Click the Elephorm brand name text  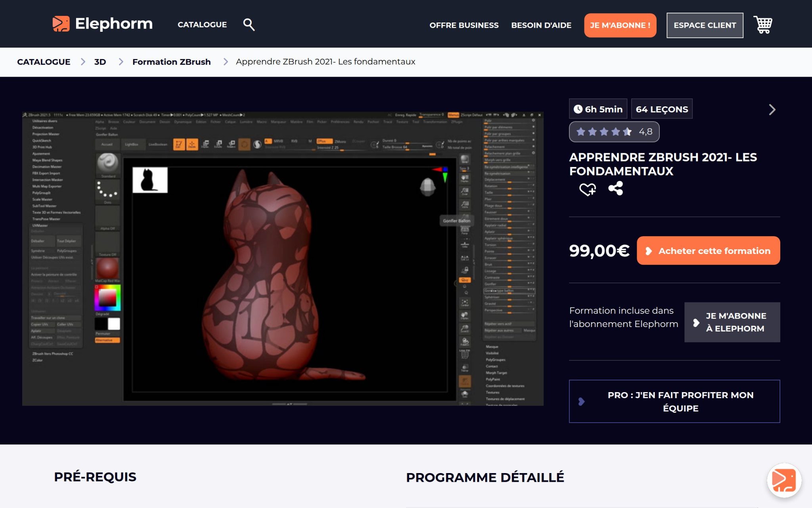114,24
